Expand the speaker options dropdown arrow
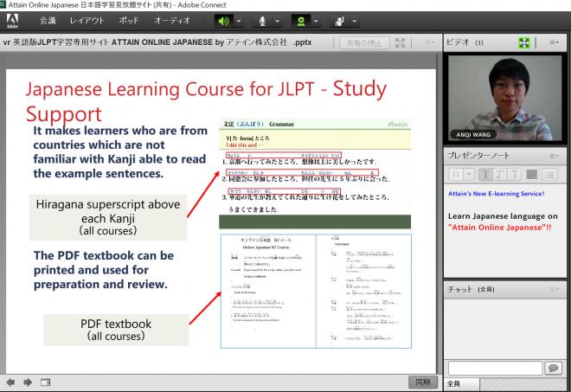Viewport: 571px width, 392px height. [x=239, y=21]
